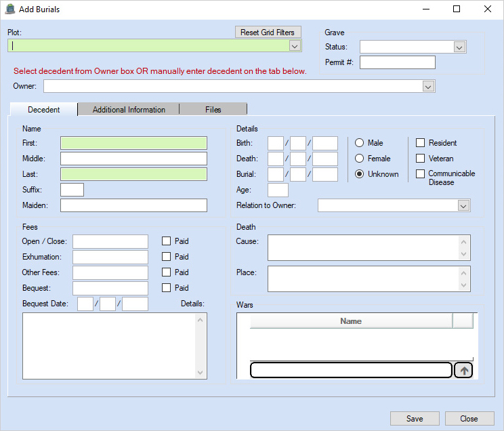The image size is (504, 431).
Task: Click the First name input field
Action: [x=133, y=143]
